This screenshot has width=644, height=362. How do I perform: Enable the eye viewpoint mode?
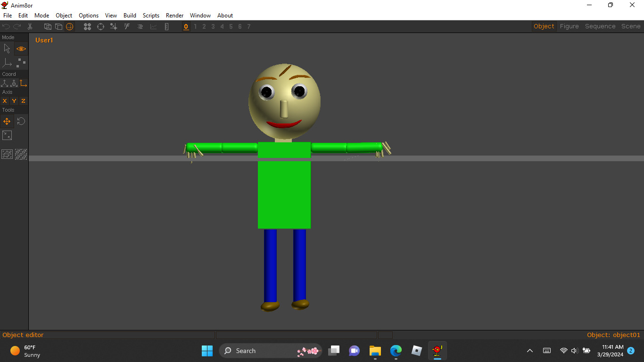coord(21,49)
